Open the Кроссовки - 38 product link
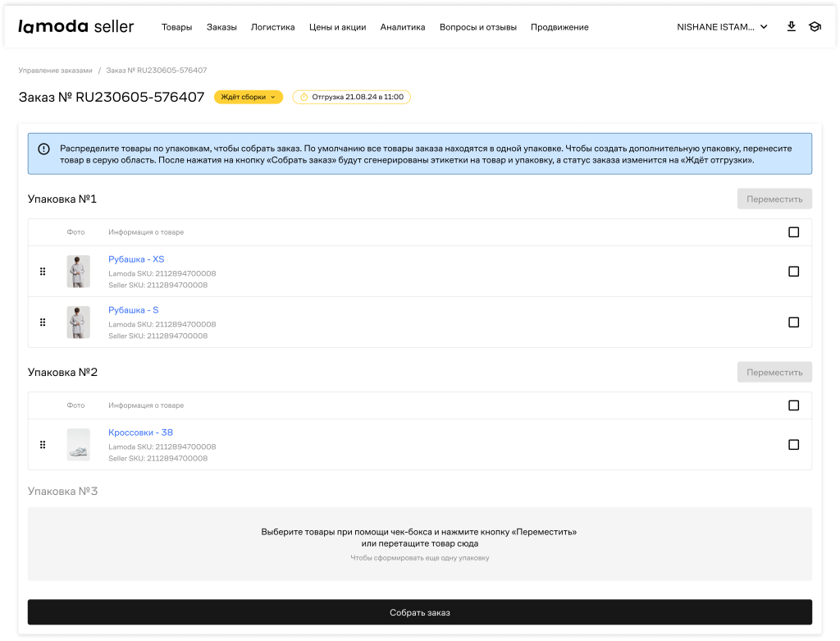Viewport: 840px width, 641px height. point(140,433)
